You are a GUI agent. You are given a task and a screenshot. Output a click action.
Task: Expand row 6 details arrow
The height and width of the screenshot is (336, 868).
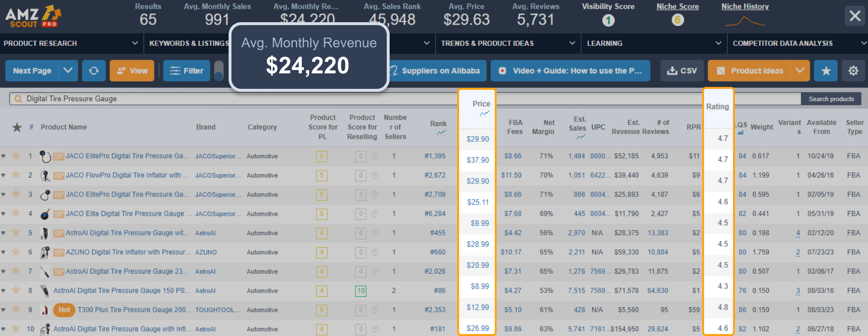3,252
